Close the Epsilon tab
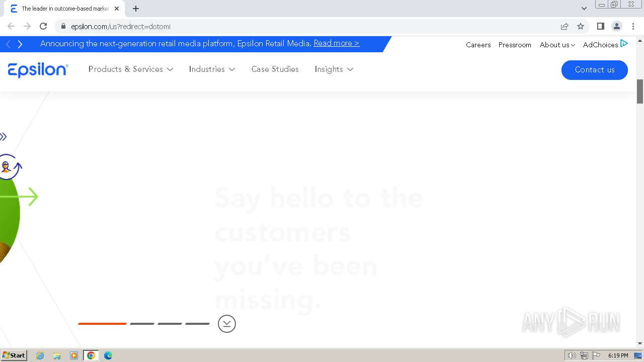 point(117,9)
